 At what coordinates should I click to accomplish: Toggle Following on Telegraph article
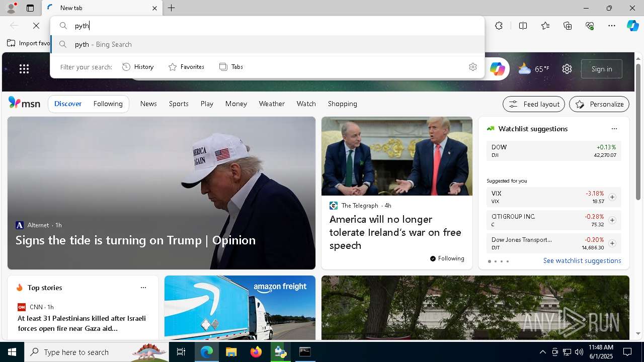click(447, 258)
